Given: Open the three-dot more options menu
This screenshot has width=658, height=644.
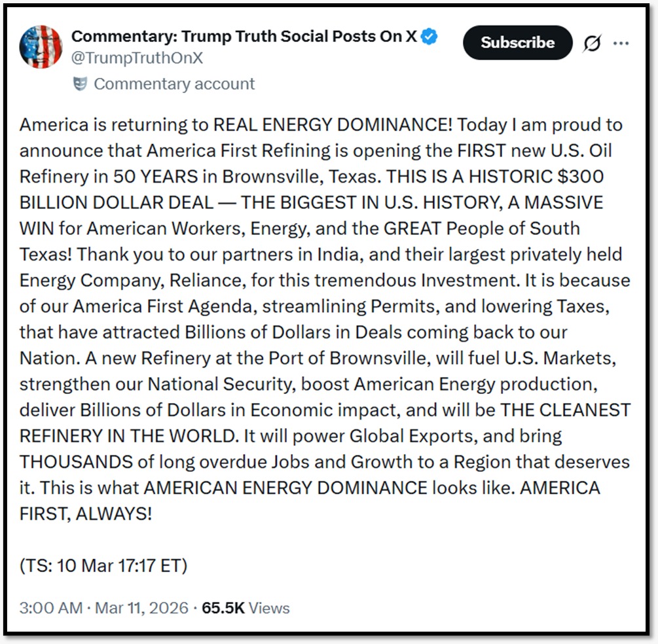Looking at the screenshot, I should (620, 44).
